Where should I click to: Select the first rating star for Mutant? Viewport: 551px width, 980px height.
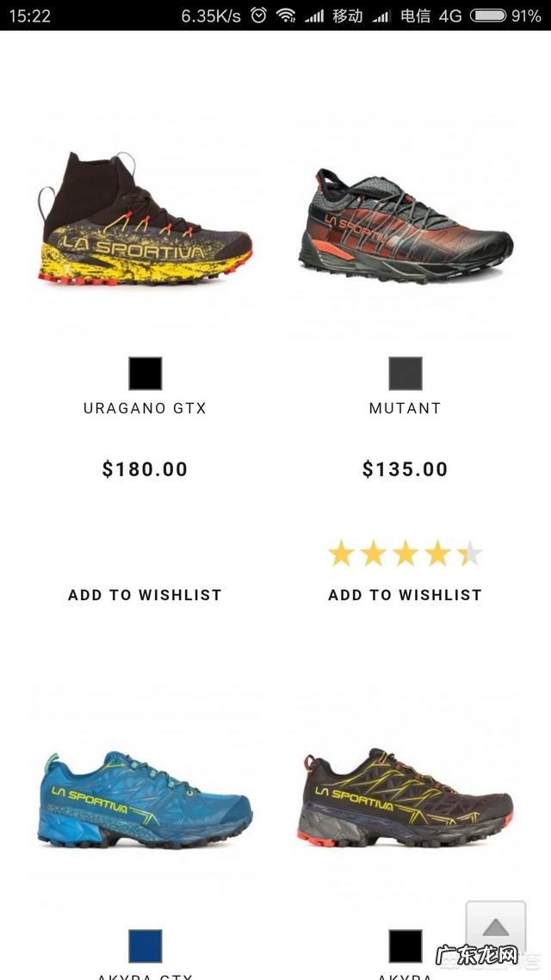(x=341, y=554)
